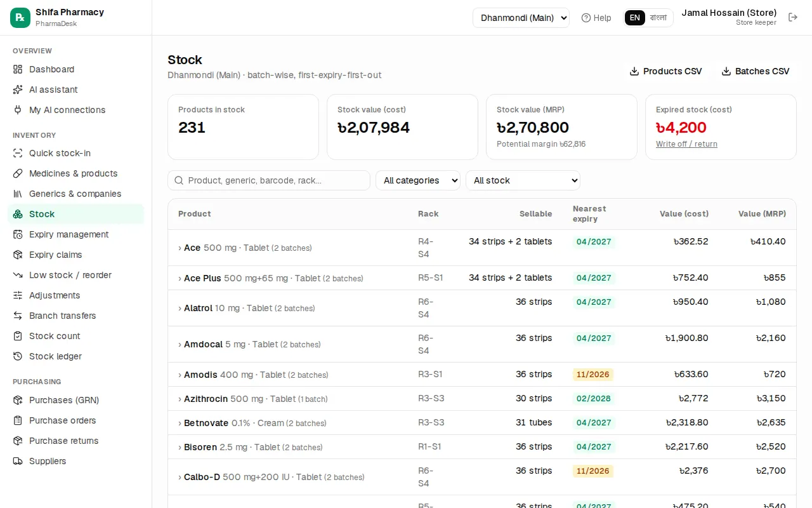Image resolution: width=812 pixels, height=508 pixels.
Task: Click the Suppliers truck icon
Action: [18, 461]
